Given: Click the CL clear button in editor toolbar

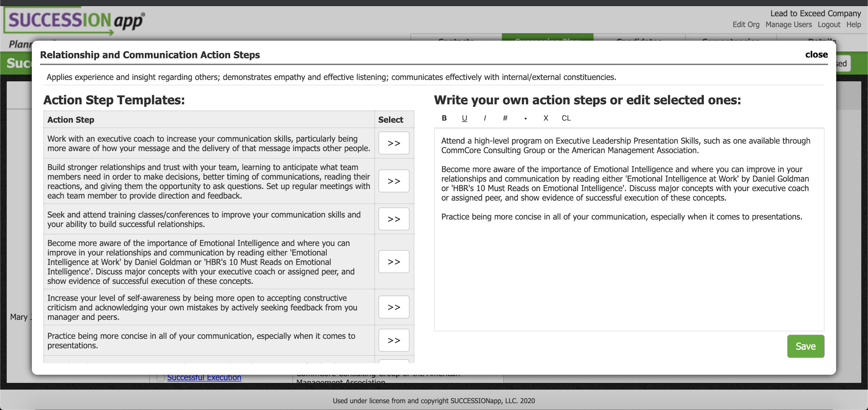Looking at the screenshot, I should pos(566,118).
